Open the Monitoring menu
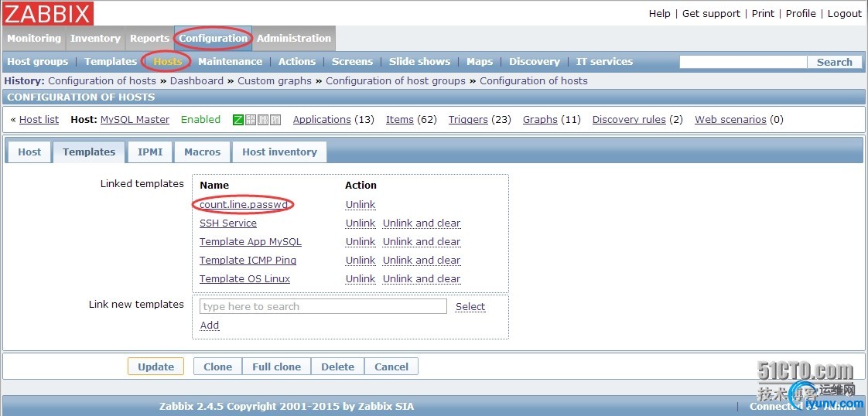This screenshot has width=868, height=416. click(34, 39)
